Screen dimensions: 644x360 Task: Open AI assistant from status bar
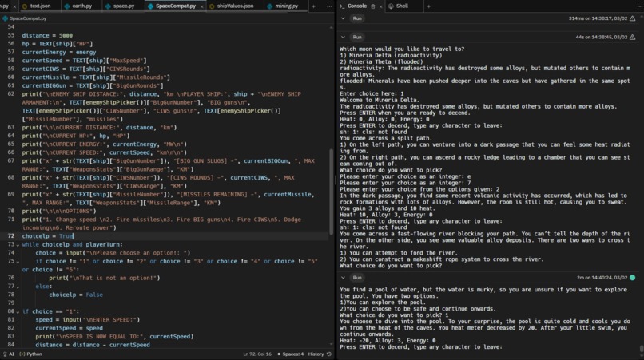8,354
